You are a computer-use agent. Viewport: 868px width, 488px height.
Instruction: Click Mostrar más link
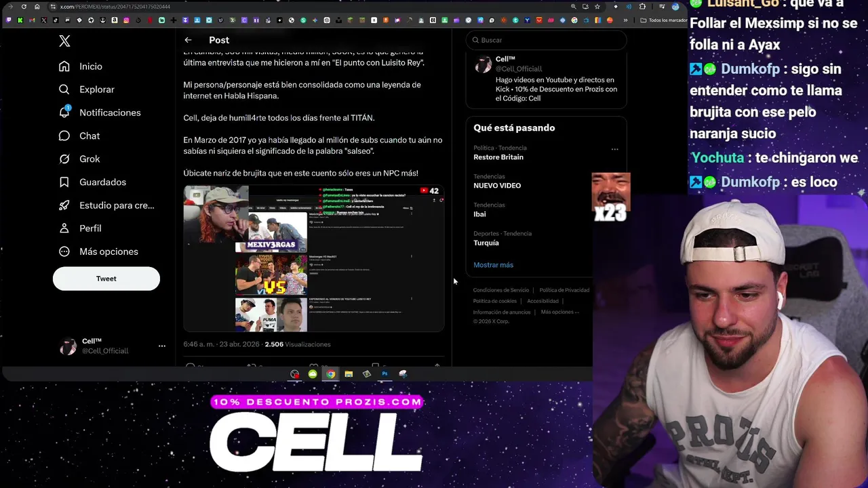tap(493, 265)
